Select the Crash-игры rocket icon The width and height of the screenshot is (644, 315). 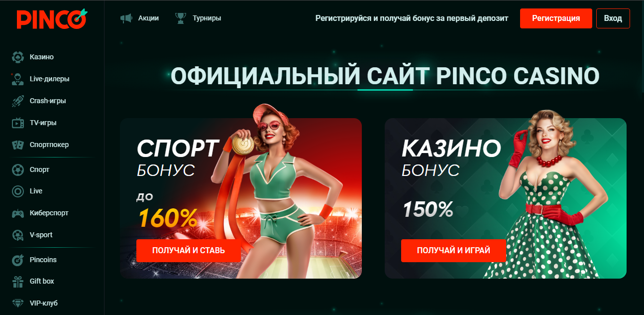(x=18, y=101)
